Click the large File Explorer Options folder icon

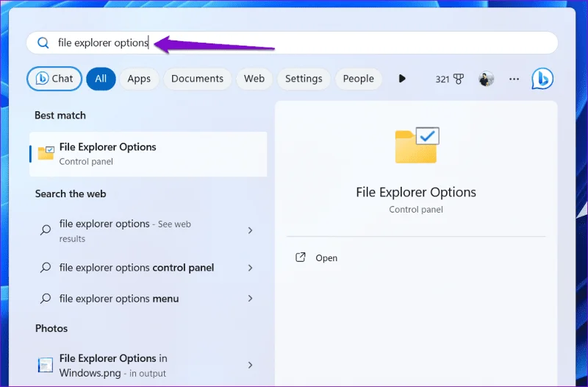(417, 145)
